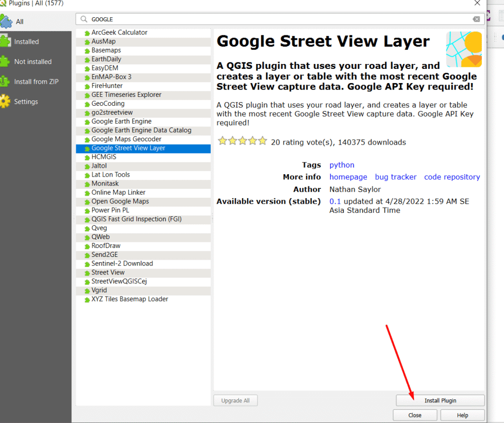This screenshot has height=423, width=504.
Task: Click the Install Plugin button
Action: pos(440,400)
